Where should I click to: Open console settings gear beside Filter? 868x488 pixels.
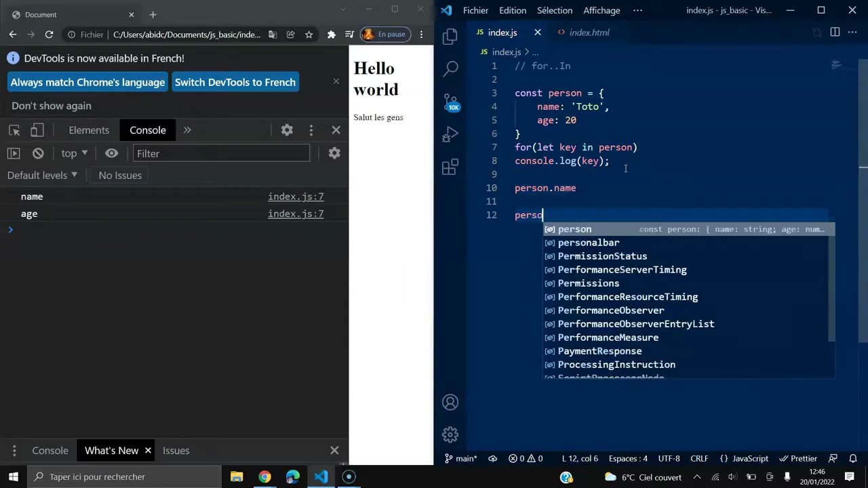tap(334, 153)
